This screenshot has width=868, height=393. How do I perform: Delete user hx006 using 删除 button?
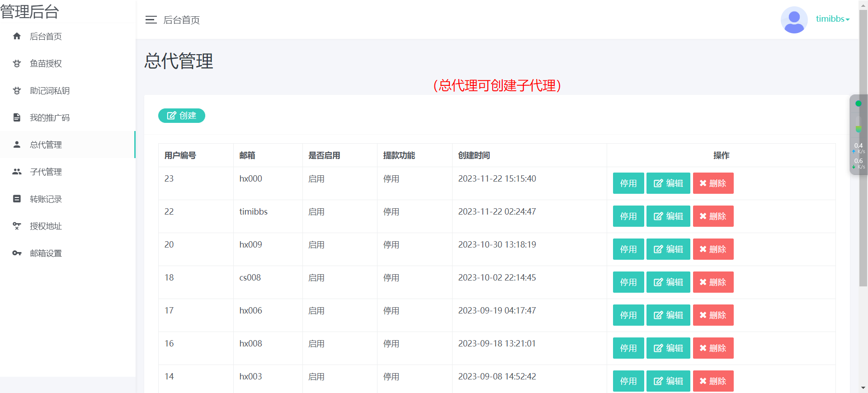(x=713, y=315)
